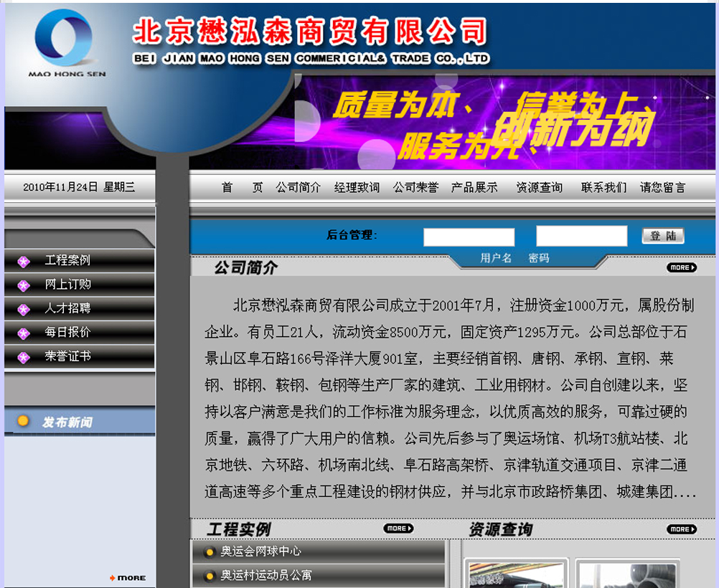The height and width of the screenshot is (588, 719).
Task: Click the pink icon beside 工程案例
Action: [24, 262]
